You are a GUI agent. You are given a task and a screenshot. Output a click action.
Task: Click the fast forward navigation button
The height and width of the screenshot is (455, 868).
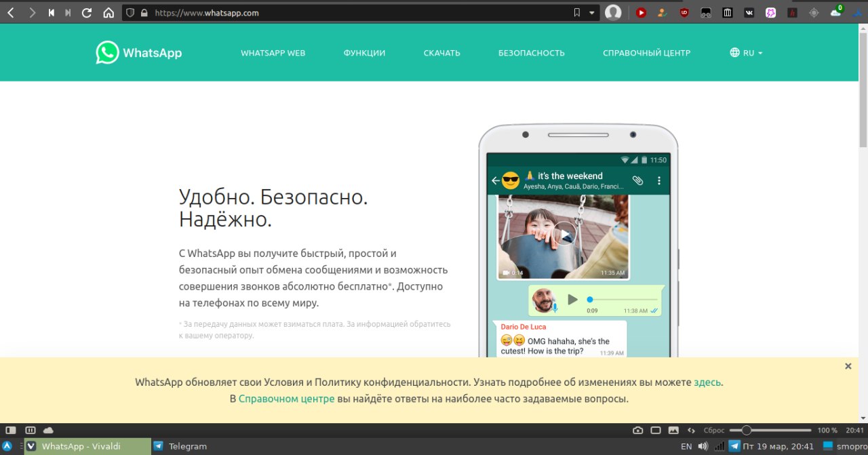pos(68,12)
